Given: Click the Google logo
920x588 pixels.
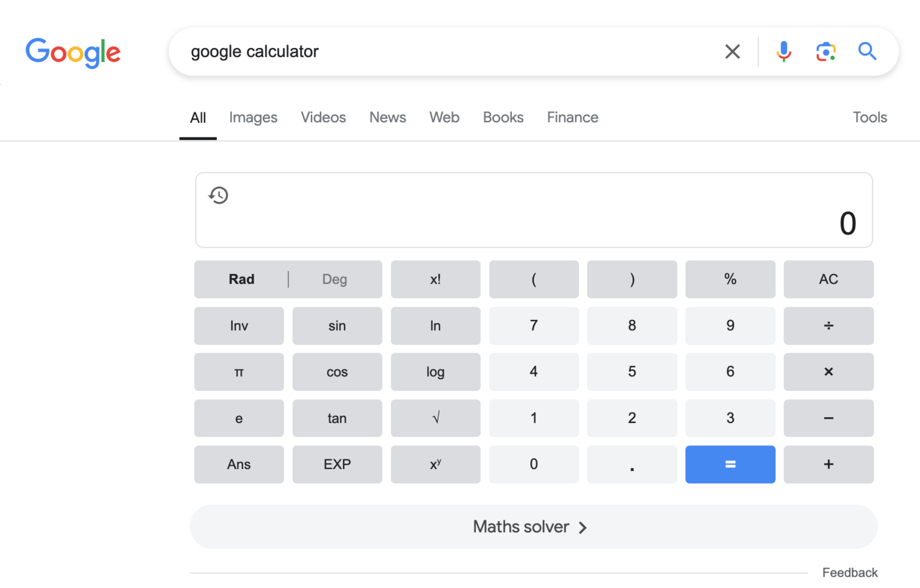Looking at the screenshot, I should click(72, 53).
